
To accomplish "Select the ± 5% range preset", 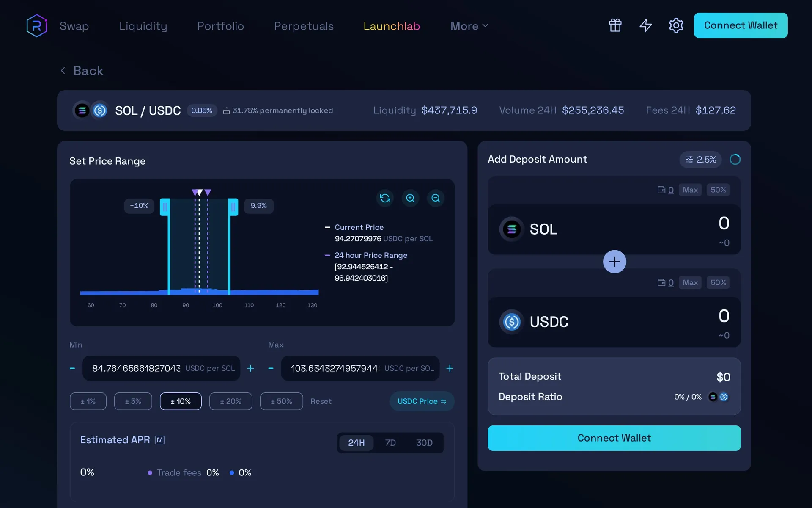I will 133,401.
